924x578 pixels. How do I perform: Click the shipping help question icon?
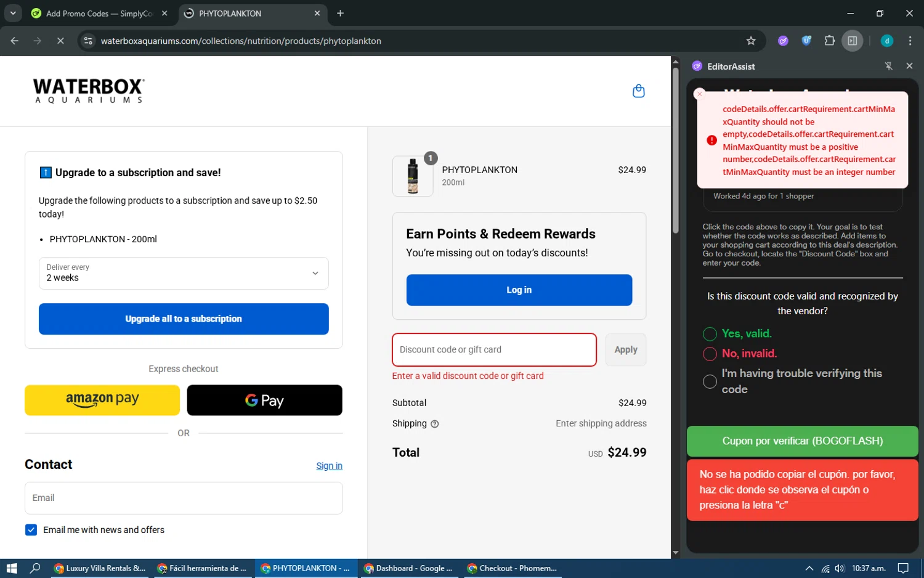pyautogui.click(x=434, y=424)
